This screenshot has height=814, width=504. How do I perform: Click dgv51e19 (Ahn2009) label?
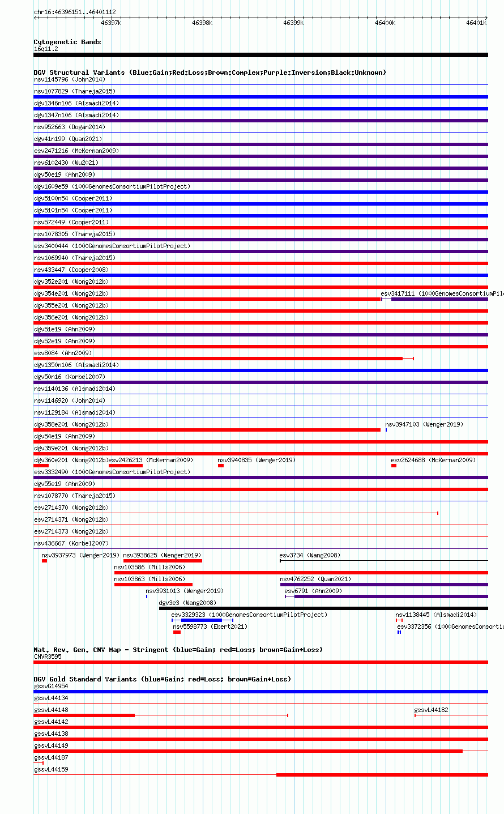pyautogui.click(x=65, y=330)
